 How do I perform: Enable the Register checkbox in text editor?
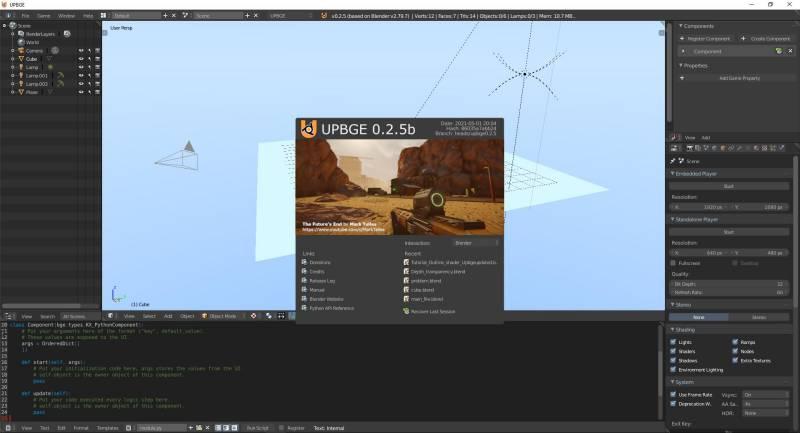tap(281, 428)
